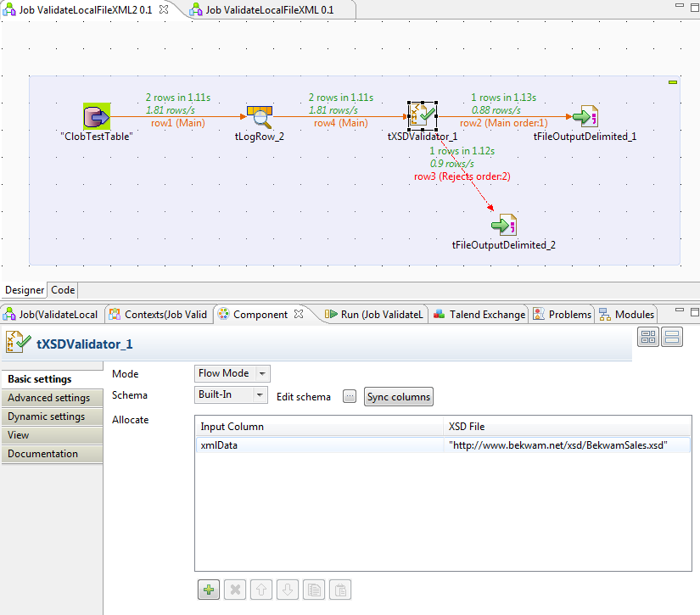Paste a schema row from clipboard

(x=339, y=589)
